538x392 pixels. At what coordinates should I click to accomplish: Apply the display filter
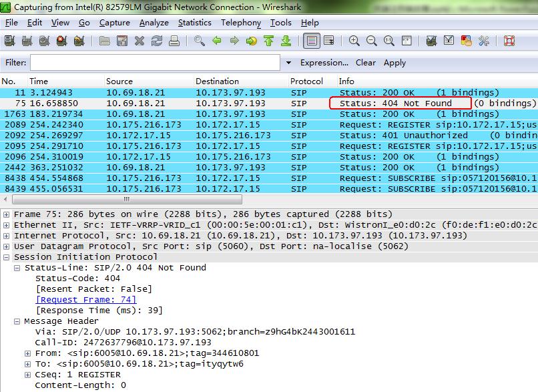click(x=394, y=63)
